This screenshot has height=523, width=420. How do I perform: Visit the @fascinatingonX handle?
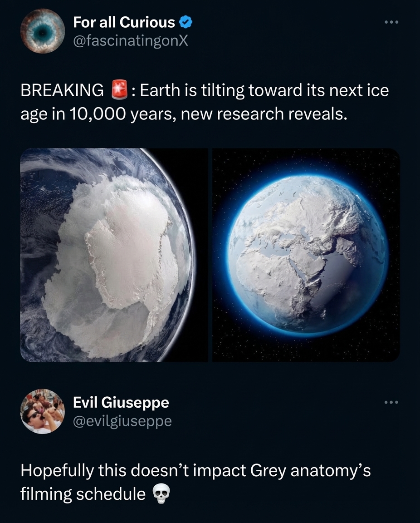pos(130,41)
